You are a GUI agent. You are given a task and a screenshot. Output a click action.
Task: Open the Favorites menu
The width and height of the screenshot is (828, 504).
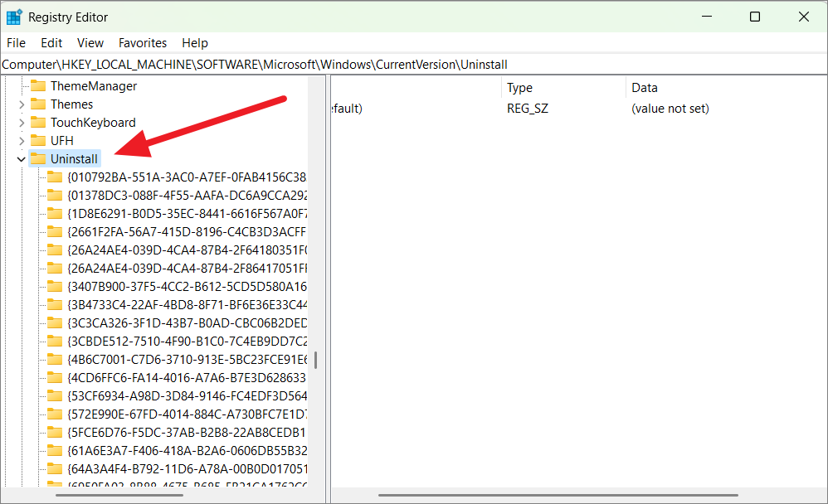tap(143, 43)
